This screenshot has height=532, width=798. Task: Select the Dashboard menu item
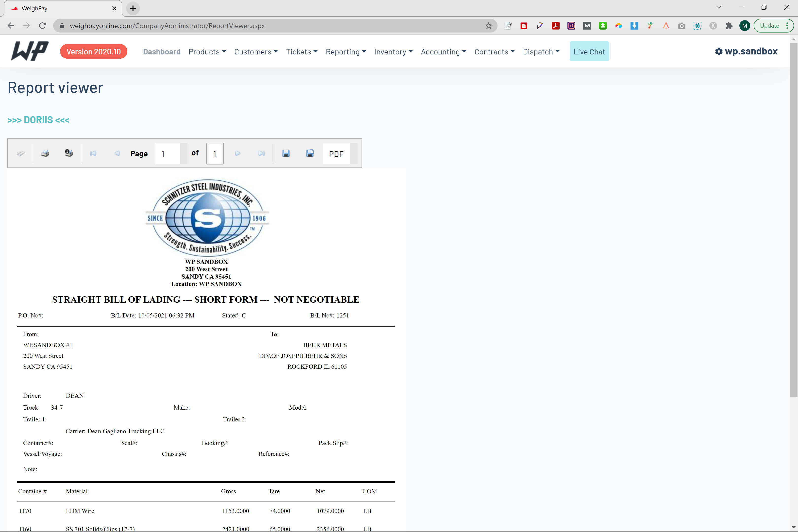(162, 51)
